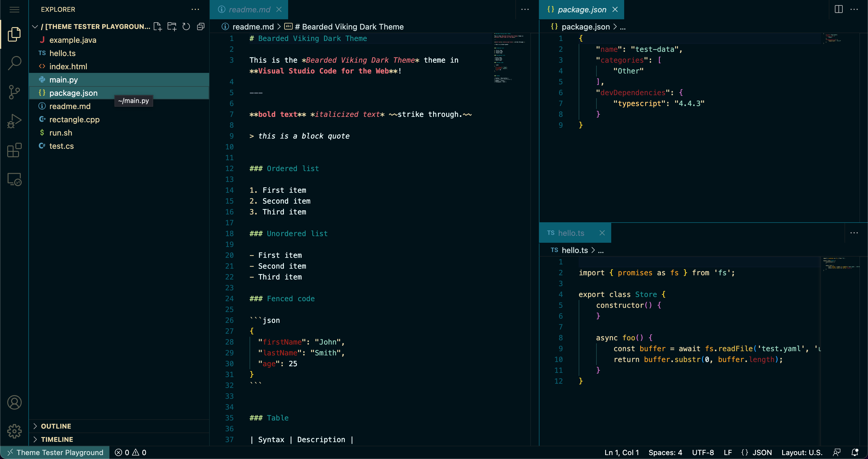
Task: Click Spaces: 4 indentation setting
Action: [x=665, y=452]
